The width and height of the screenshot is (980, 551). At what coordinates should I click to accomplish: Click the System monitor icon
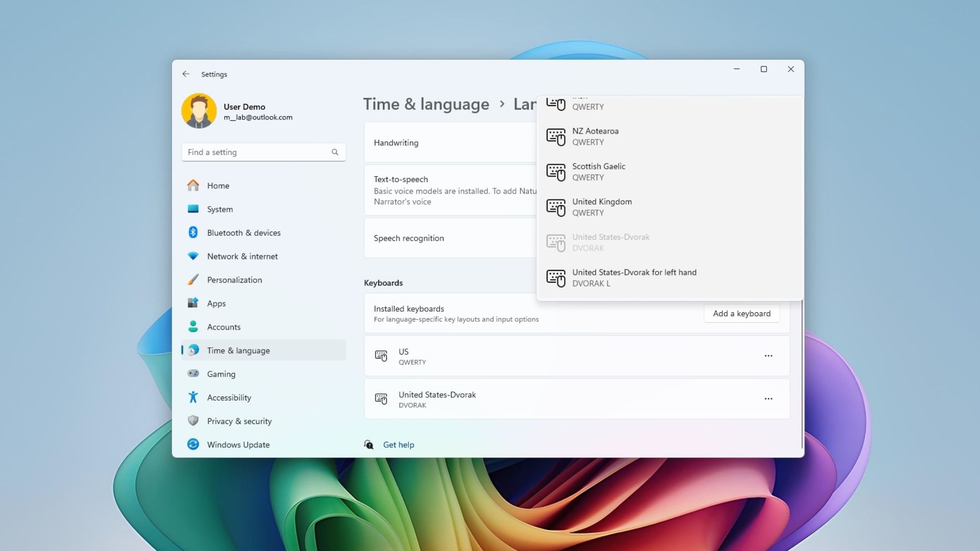[193, 209]
